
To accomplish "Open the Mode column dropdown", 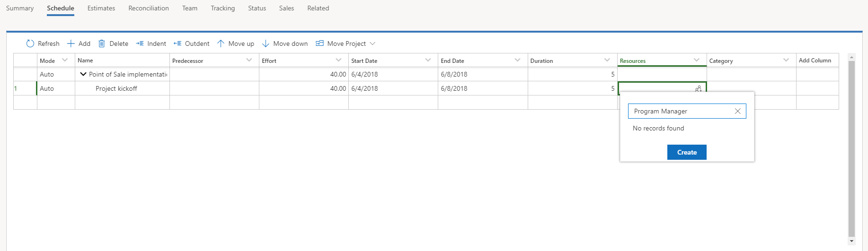I will [65, 60].
